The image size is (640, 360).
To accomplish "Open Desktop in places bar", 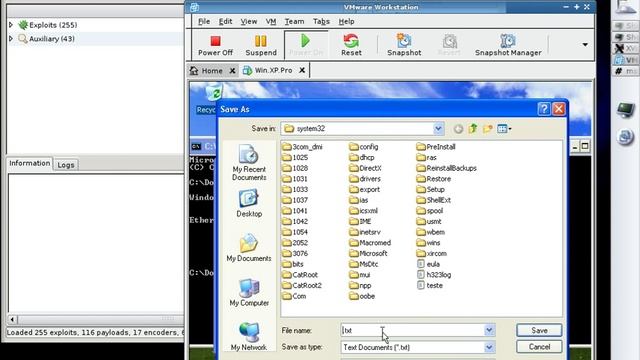I will 249,203.
